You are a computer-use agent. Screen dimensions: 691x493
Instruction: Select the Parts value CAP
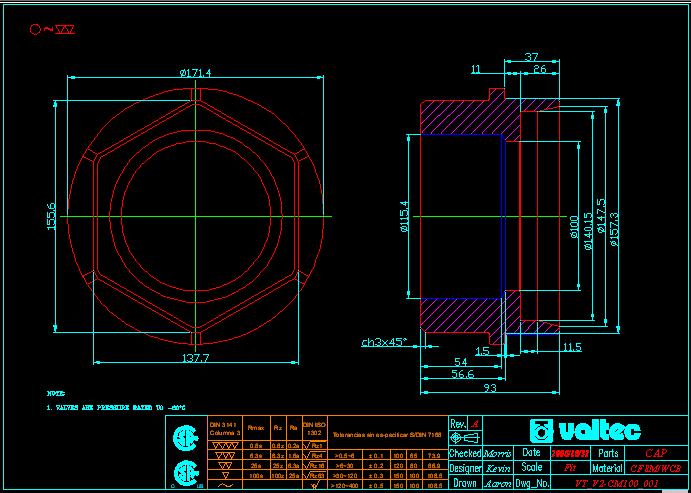pos(656,453)
